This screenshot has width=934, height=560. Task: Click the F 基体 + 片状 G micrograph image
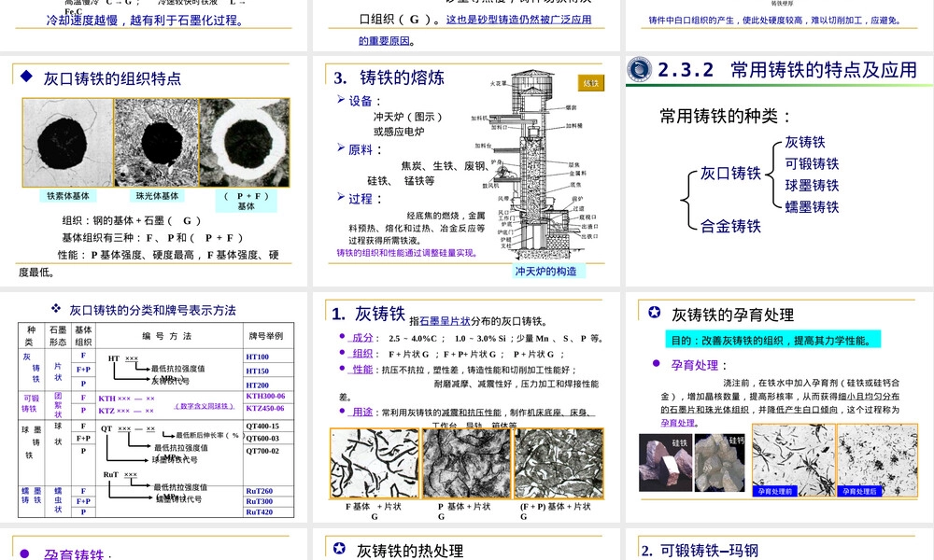pyautogui.click(x=375, y=463)
